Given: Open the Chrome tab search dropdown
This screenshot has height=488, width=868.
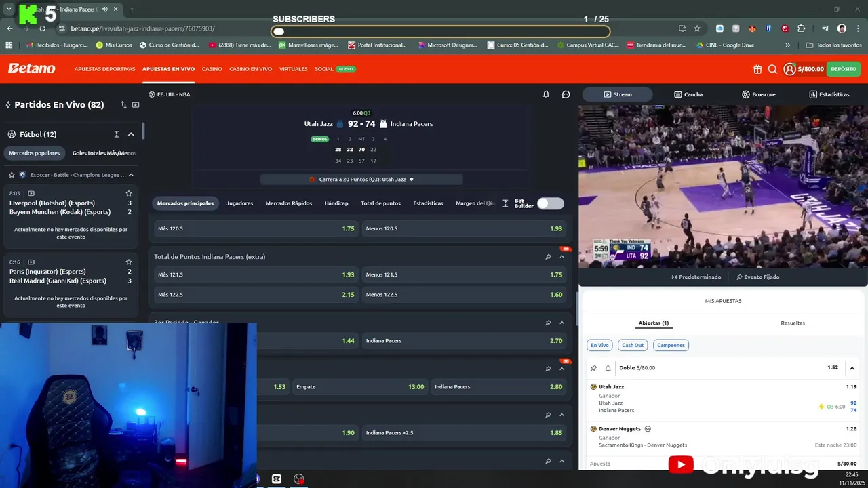Looking at the screenshot, I should pos(9,9).
